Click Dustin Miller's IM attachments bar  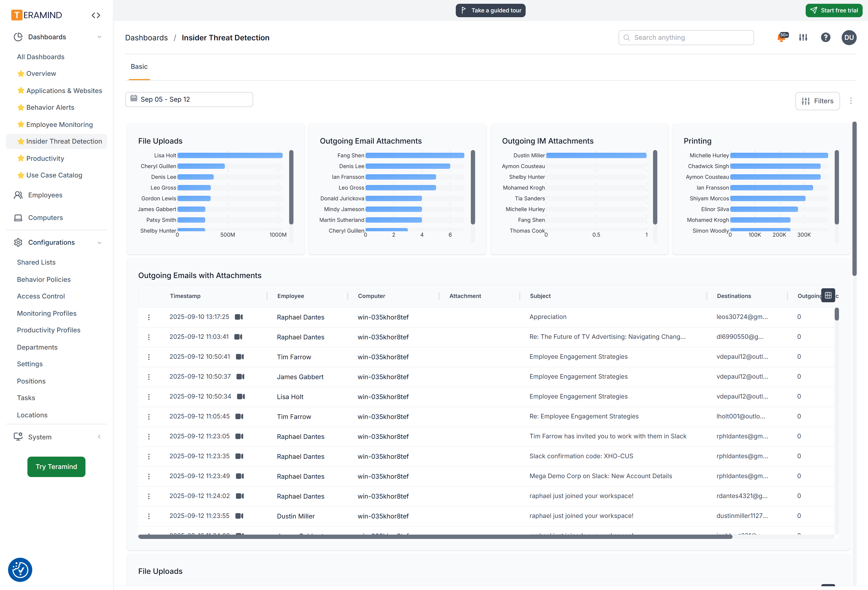[596, 155]
